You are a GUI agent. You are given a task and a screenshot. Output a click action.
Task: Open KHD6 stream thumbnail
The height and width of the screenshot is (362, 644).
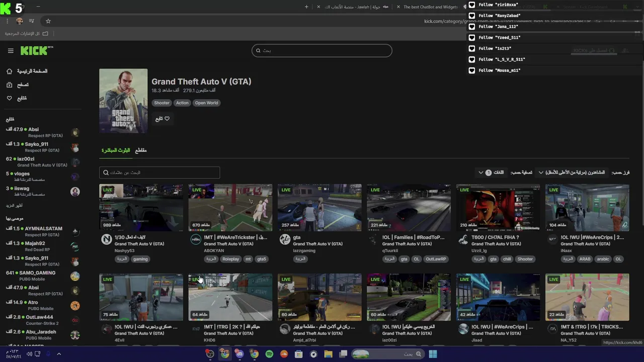(x=230, y=297)
